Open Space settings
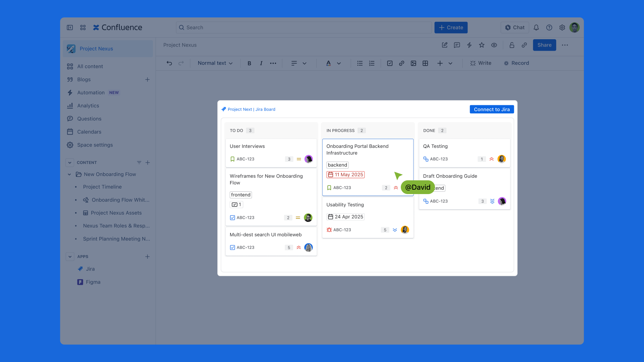 pyautogui.click(x=95, y=145)
